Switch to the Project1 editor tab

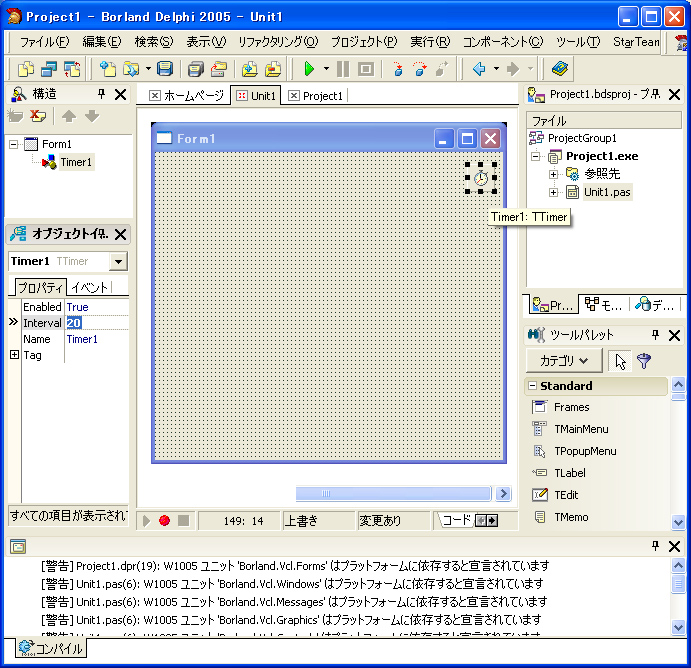(x=316, y=96)
